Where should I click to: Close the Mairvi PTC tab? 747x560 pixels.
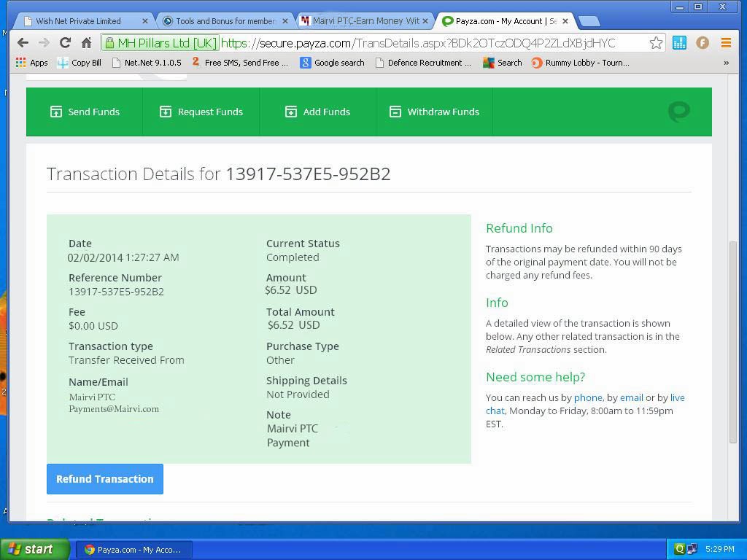425,21
